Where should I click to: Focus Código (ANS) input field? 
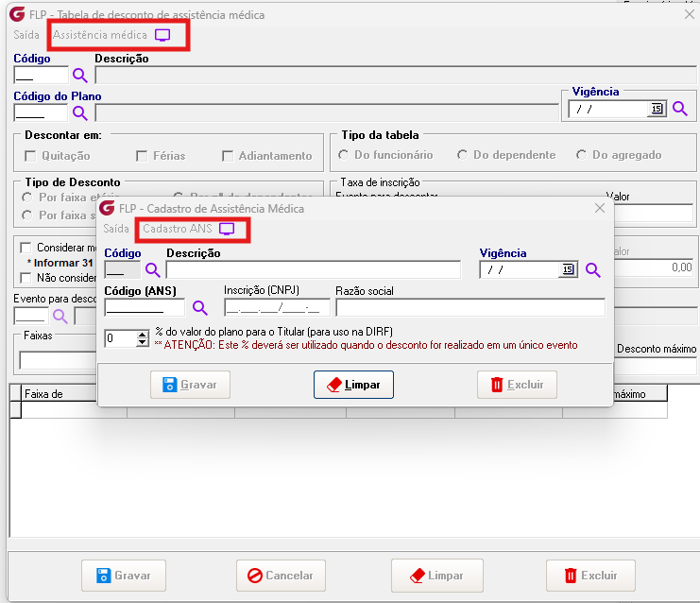(x=145, y=308)
